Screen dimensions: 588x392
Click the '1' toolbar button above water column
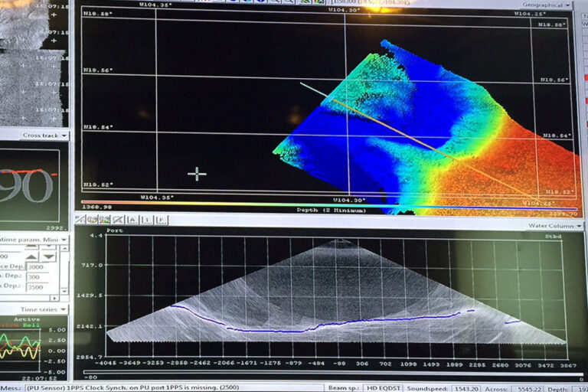click(x=147, y=220)
